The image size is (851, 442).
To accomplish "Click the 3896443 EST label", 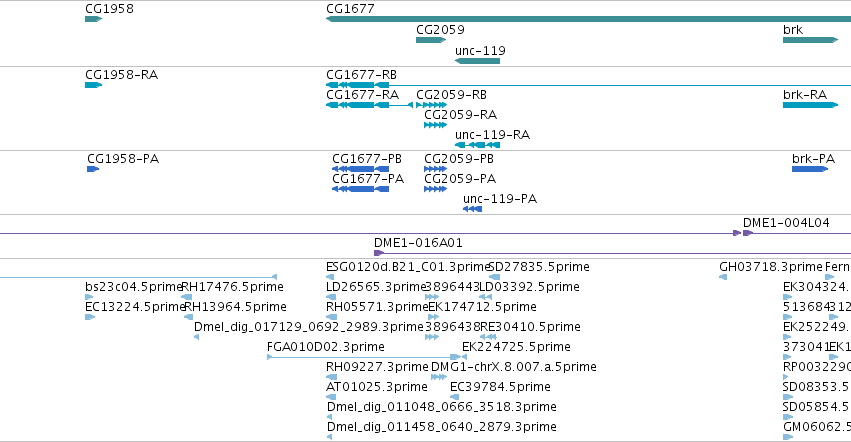I will (x=452, y=287).
